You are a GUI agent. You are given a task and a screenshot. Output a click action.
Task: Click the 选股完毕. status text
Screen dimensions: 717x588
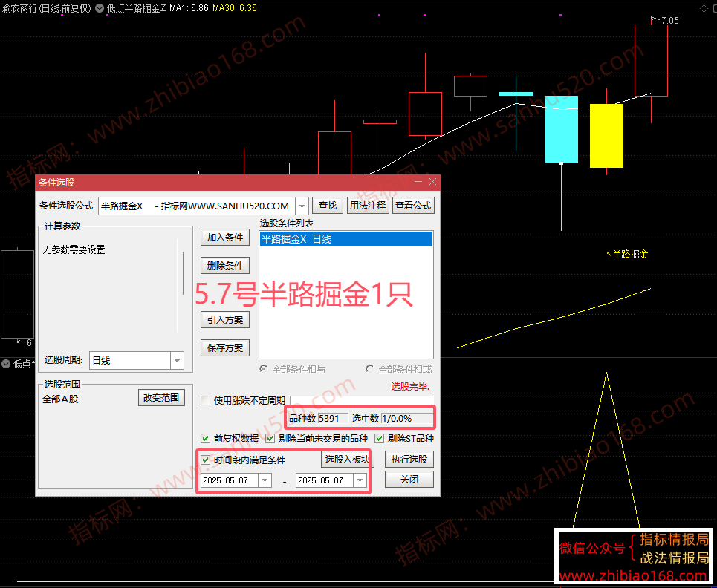(x=410, y=387)
